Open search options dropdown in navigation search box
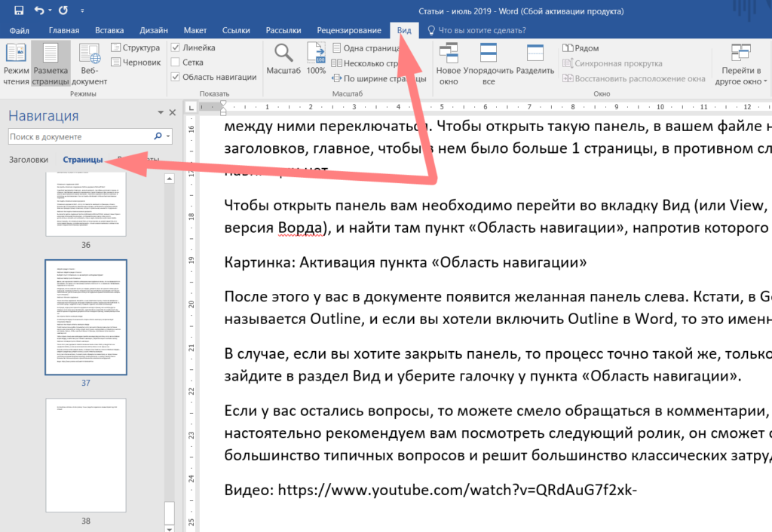Image resolution: width=772 pixels, height=532 pixels. click(168, 137)
